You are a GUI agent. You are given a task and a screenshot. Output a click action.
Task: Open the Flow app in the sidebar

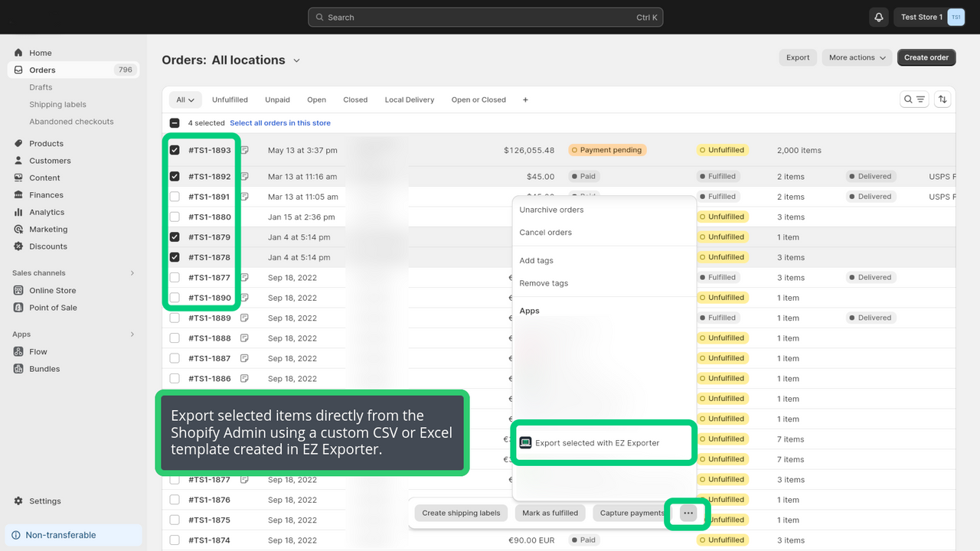coord(37,351)
